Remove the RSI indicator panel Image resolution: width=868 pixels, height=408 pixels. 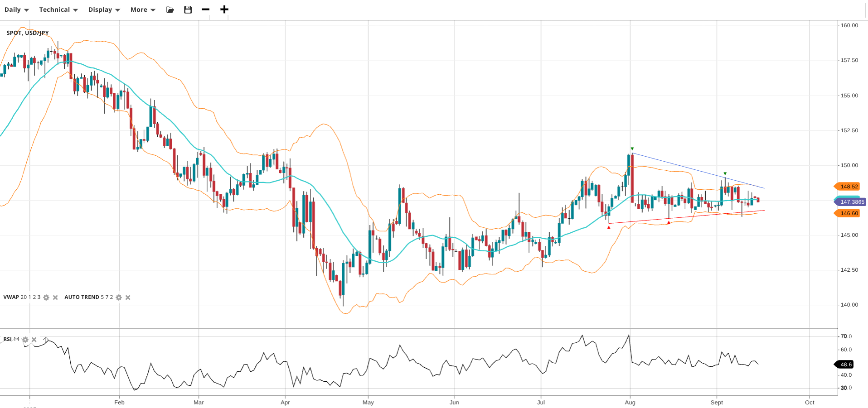point(34,340)
